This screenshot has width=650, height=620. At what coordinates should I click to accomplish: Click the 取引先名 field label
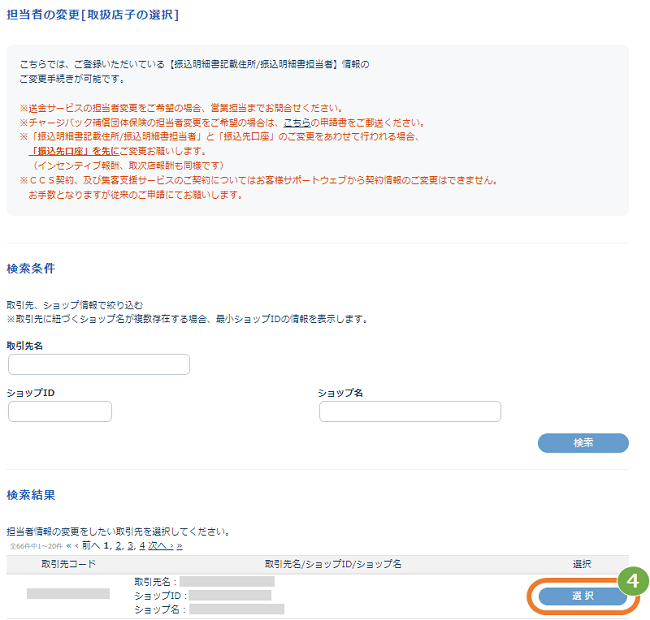(x=24, y=346)
